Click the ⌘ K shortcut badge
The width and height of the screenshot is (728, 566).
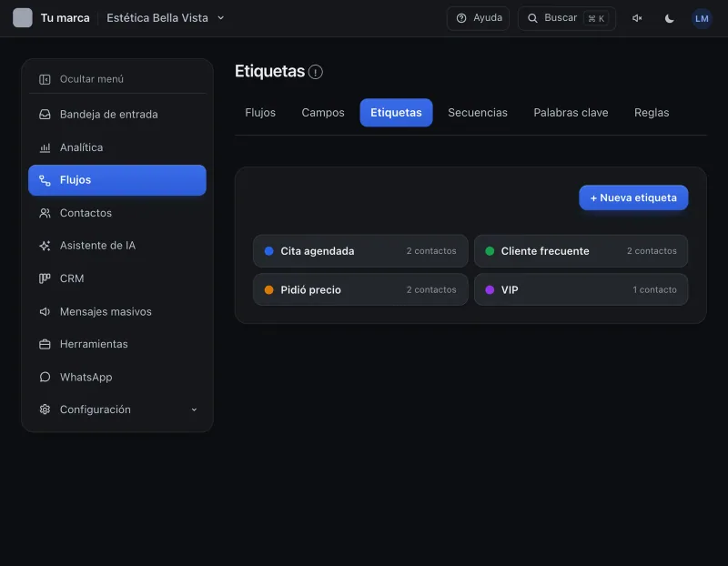[x=596, y=18]
